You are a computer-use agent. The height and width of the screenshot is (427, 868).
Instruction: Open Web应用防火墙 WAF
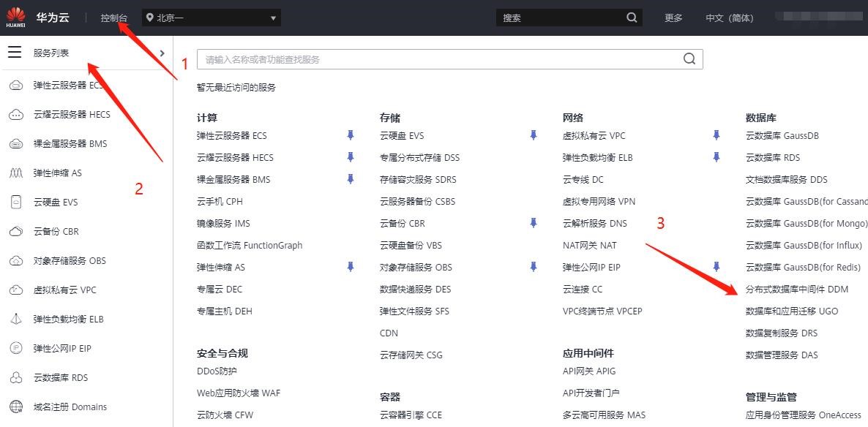(239, 393)
